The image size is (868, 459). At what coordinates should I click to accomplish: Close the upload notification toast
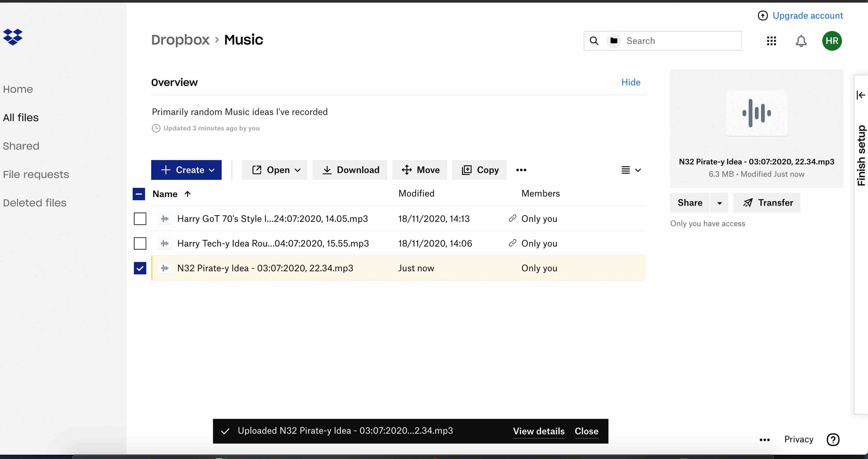[586, 431]
